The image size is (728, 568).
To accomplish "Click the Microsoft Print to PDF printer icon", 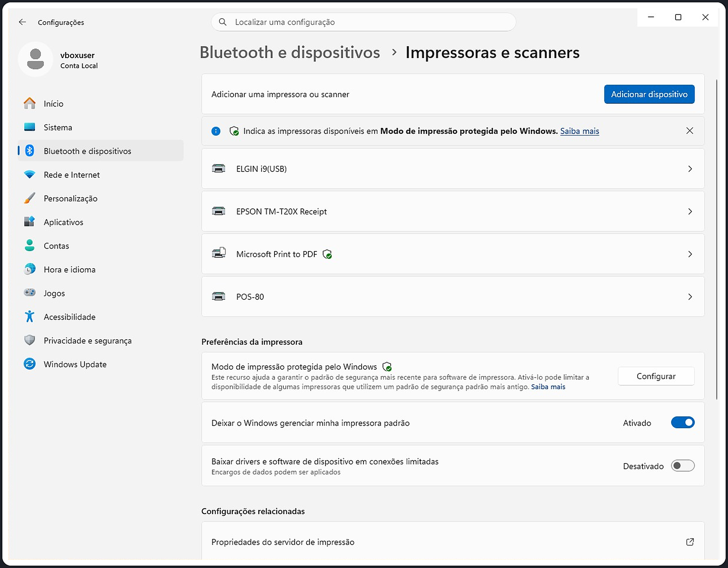I will tap(219, 253).
